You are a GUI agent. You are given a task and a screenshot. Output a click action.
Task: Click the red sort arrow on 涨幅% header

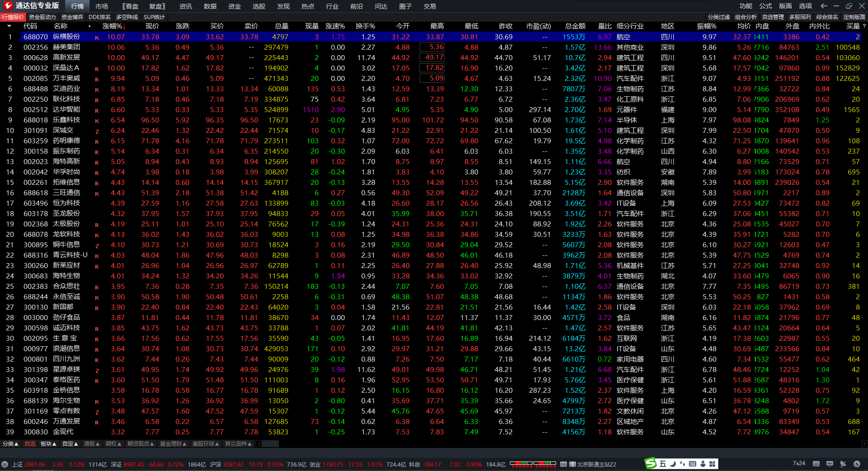[x=124, y=26]
